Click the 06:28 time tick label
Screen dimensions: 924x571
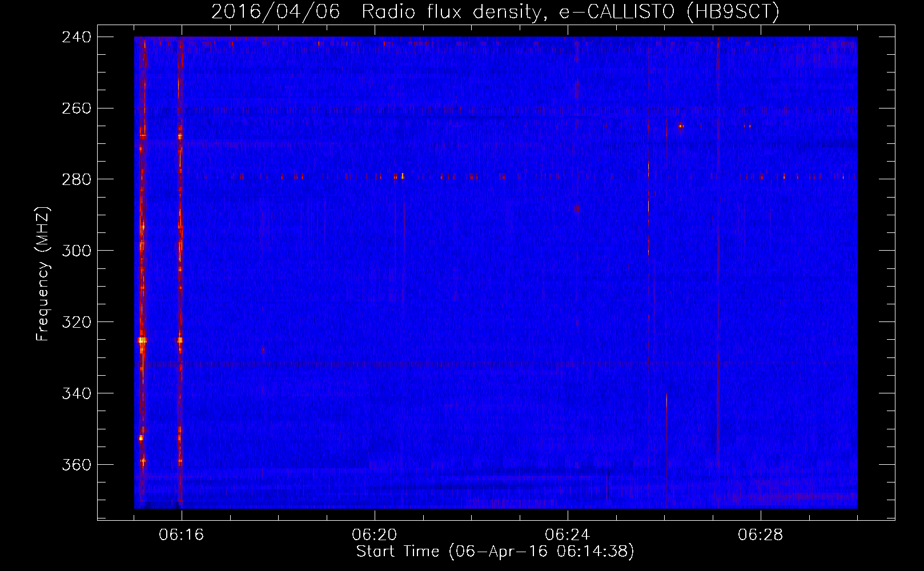click(761, 535)
